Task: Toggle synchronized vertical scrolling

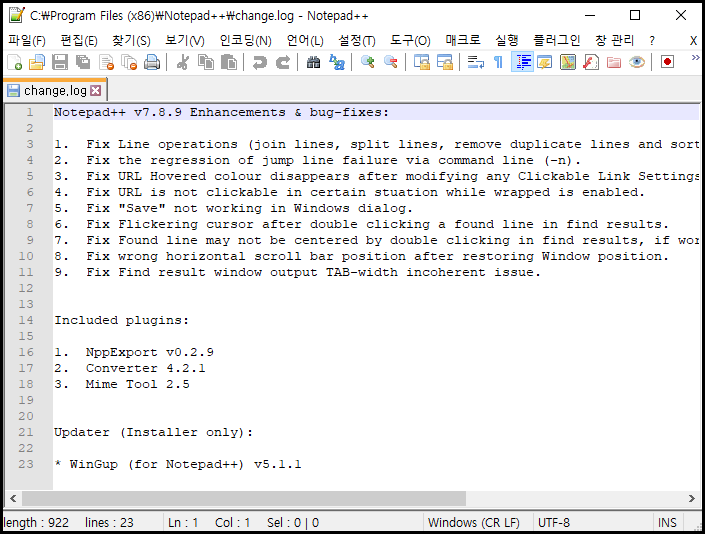Action: point(421,62)
